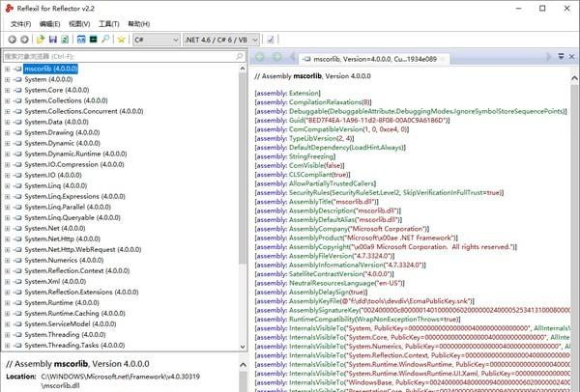Select System.IO.Compression in the tree
The image size is (580, 392).
74,164
